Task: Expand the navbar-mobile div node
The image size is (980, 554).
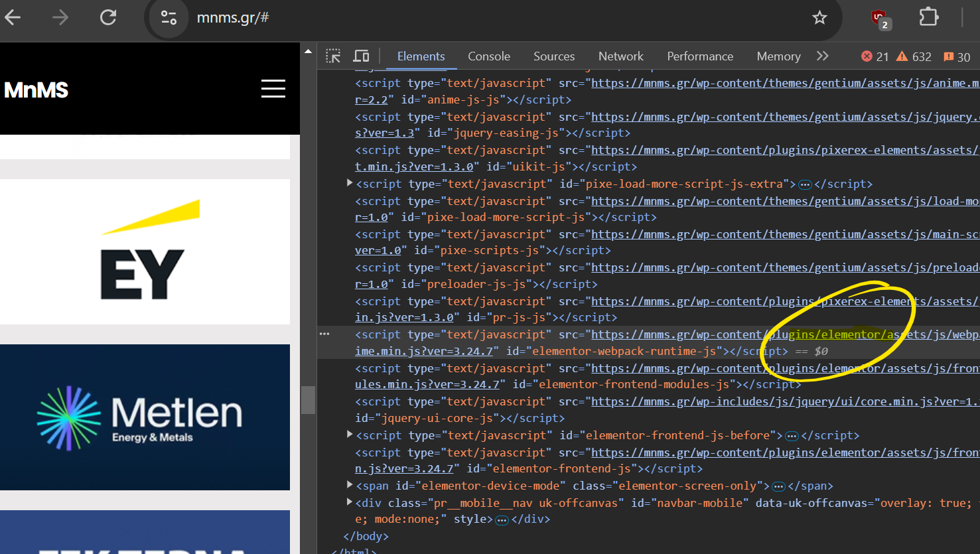Action: (x=350, y=502)
